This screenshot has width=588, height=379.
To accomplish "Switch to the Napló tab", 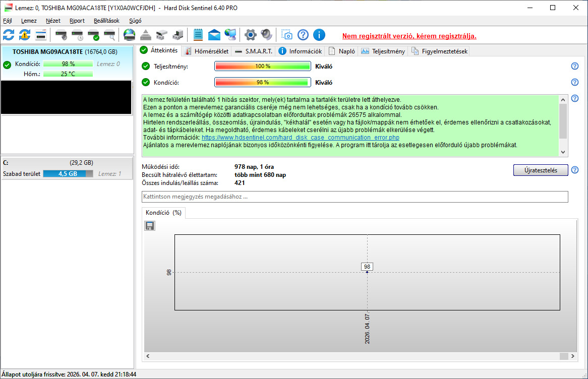I will coord(341,51).
